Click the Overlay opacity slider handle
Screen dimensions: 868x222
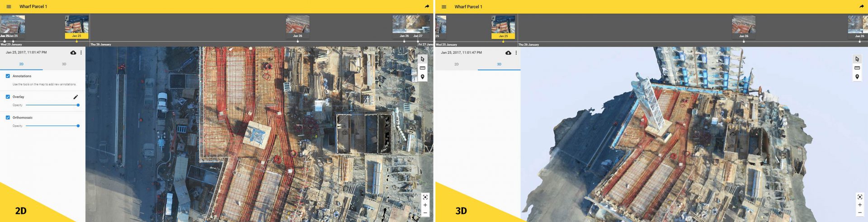point(78,105)
